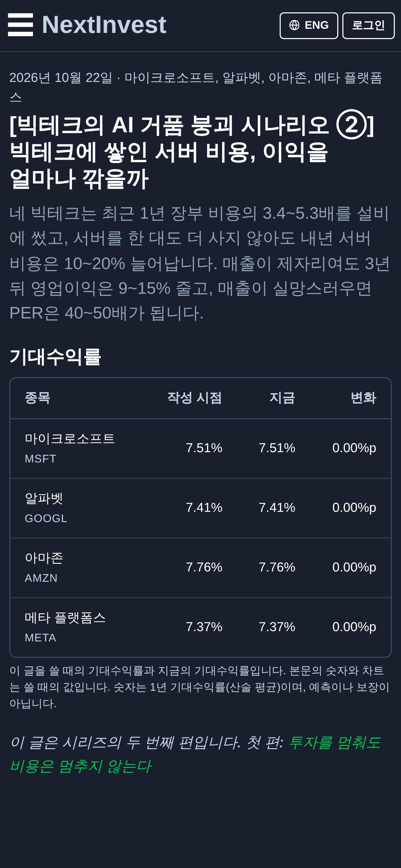Image resolution: width=401 pixels, height=868 pixels.
Task: Open first part link 투자를 멈춰도
Action: [195, 754]
